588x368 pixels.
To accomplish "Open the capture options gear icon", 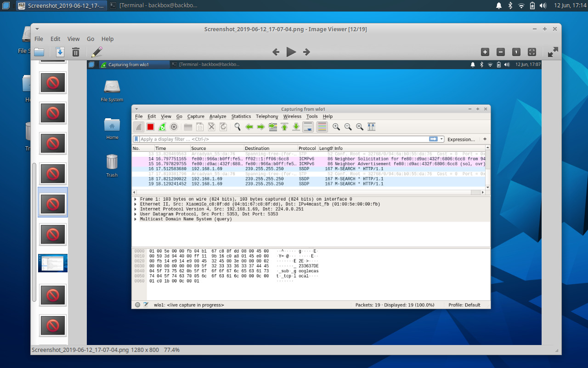I will (174, 126).
